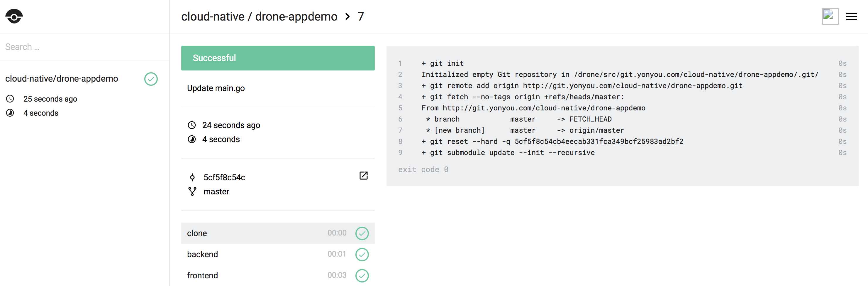
Task: Click log line '* branch master -> FETCH_HEAD'
Action: pos(518,119)
